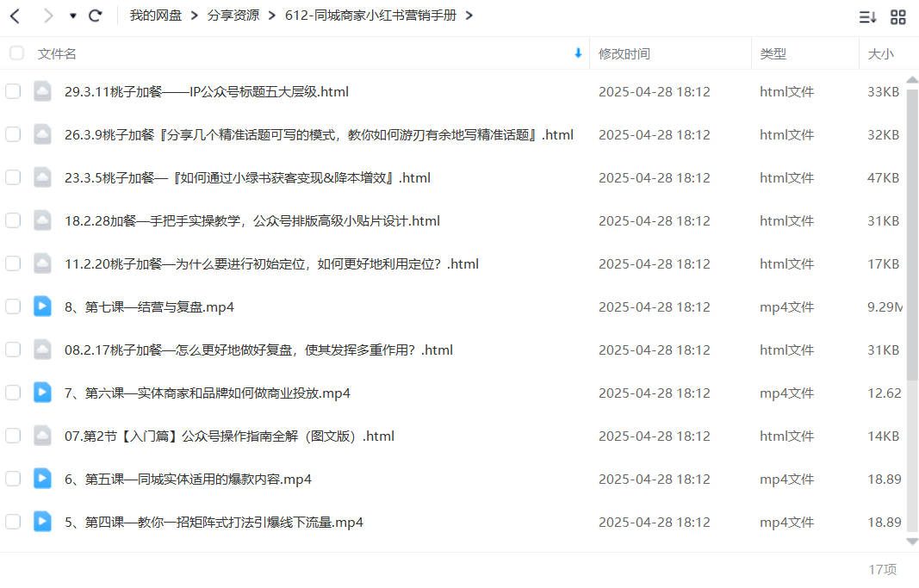Refresh the current folder listing
Viewport: 919px width, 588px height.
coord(95,15)
